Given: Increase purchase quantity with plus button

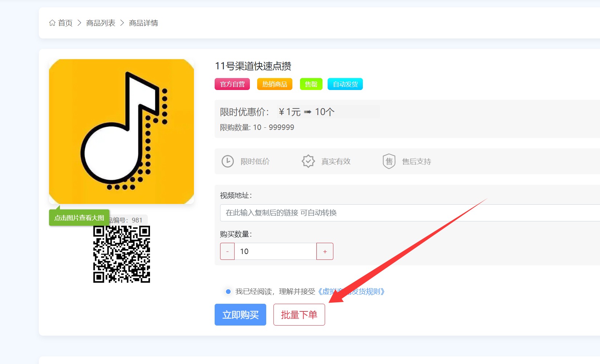Looking at the screenshot, I should [325, 251].
